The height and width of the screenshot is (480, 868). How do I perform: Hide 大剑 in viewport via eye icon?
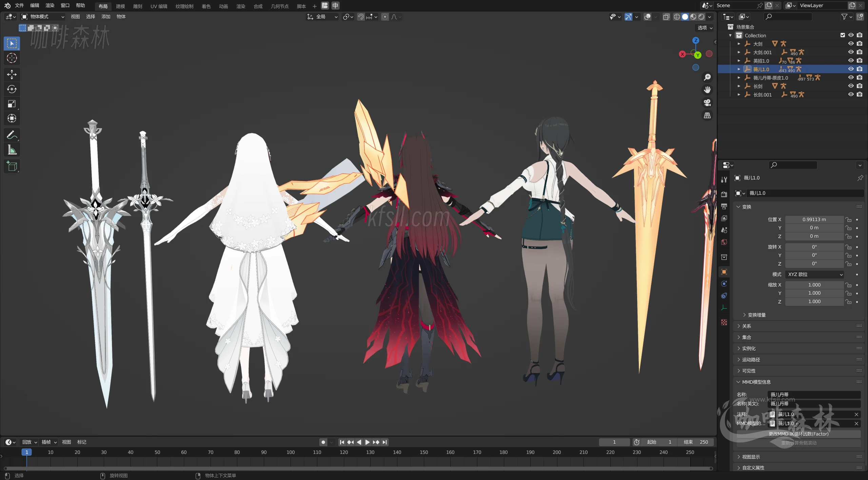click(851, 44)
